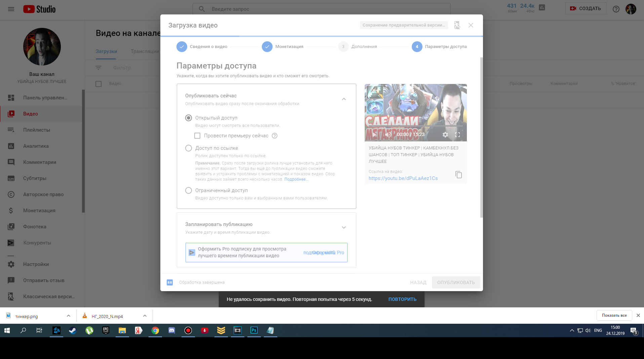Select Ограниченный доступ radio button
The image size is (644, 359).
(x=189, y=190)
